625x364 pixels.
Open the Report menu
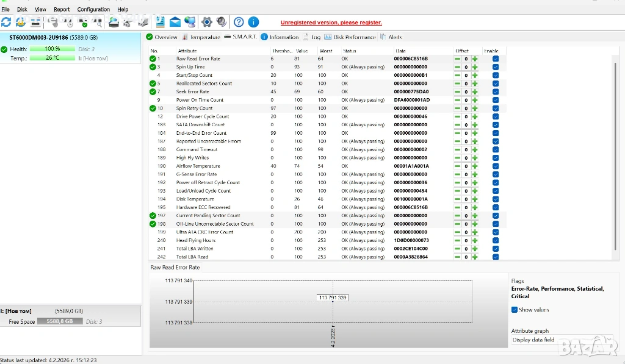[62, 10]
